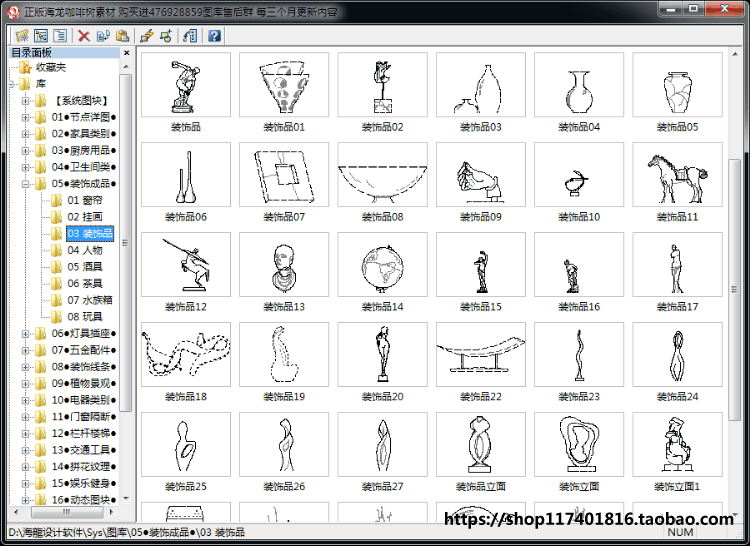Click the red X delete icon
The width and height of the screenshot is (750, 546).
click(84, 36)
